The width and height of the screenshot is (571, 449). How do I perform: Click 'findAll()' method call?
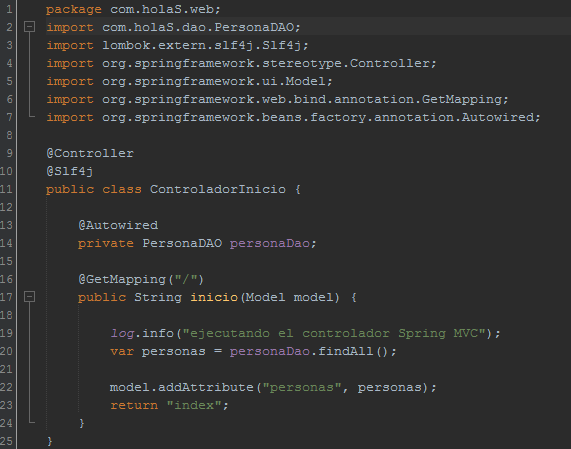click(353, 351)
